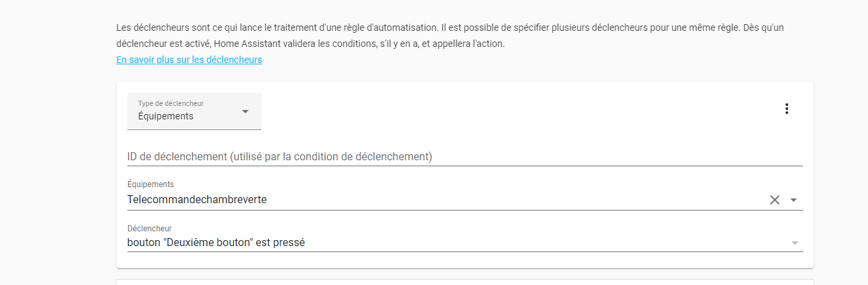This screenshot has height=285, width=868.
Task: Open the trigger's three-dot options menu
Action: [x=786, y=109]
